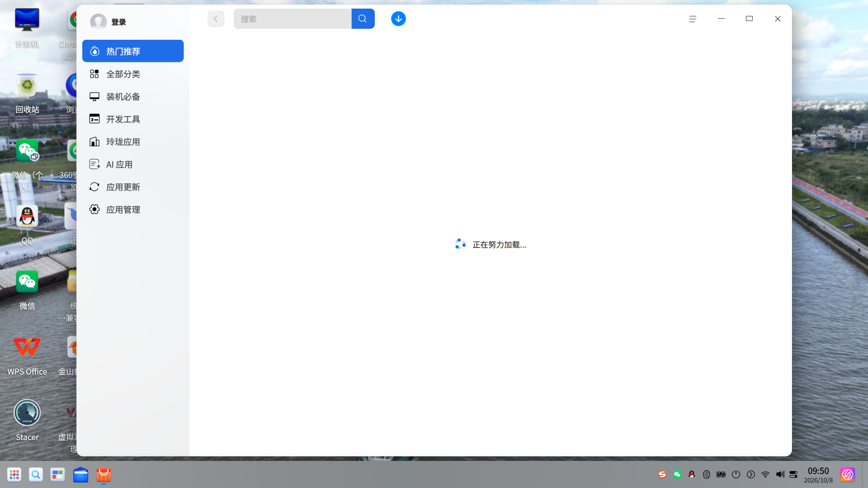Screen dimensions: 868x488
Task: Select the 计算机 desktop icon
Action: [27, 28]
